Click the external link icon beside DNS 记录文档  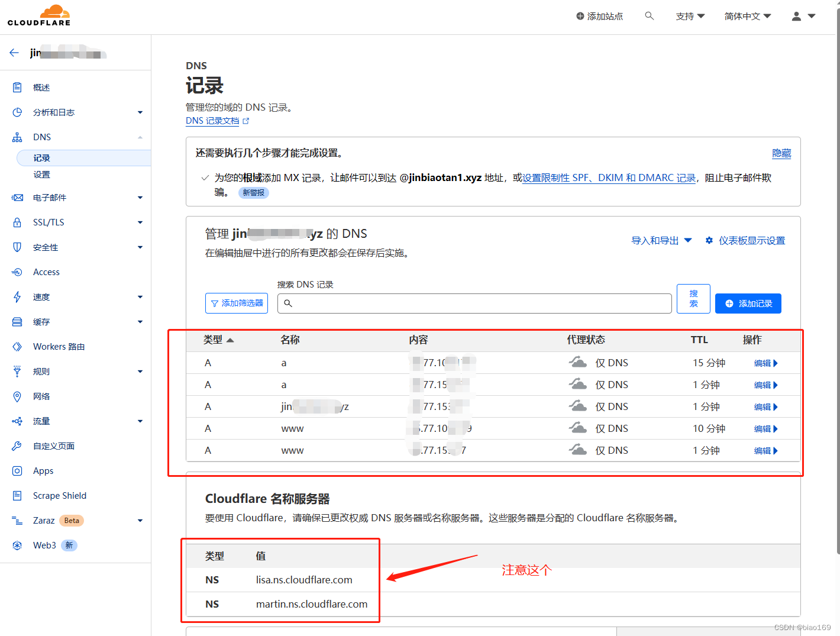(246, 121)
